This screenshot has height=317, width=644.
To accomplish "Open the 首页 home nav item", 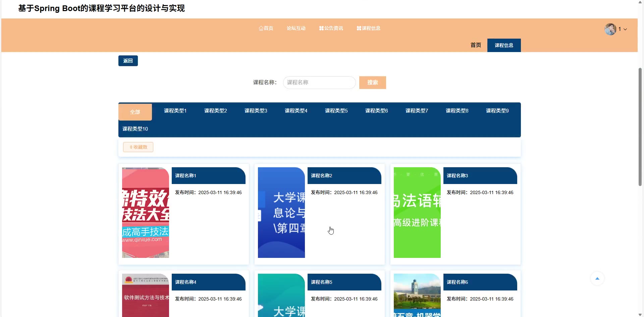I will point(266,28).
